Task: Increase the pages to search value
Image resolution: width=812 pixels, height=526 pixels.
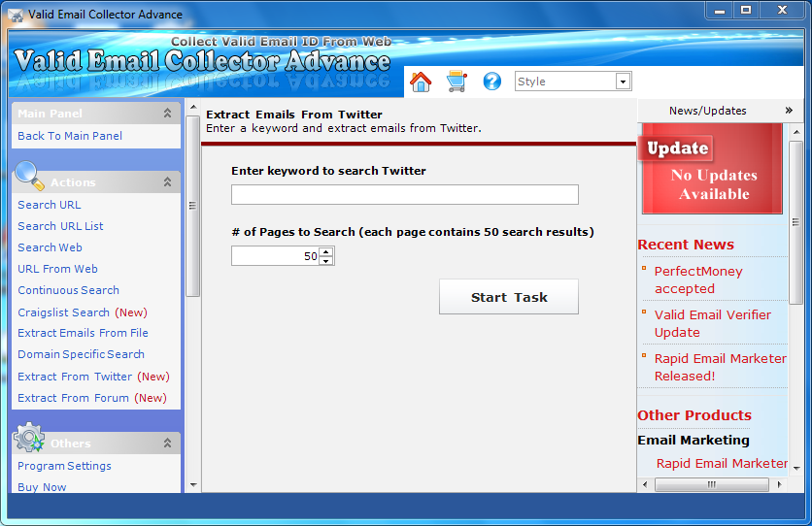Action: (325, 252)
